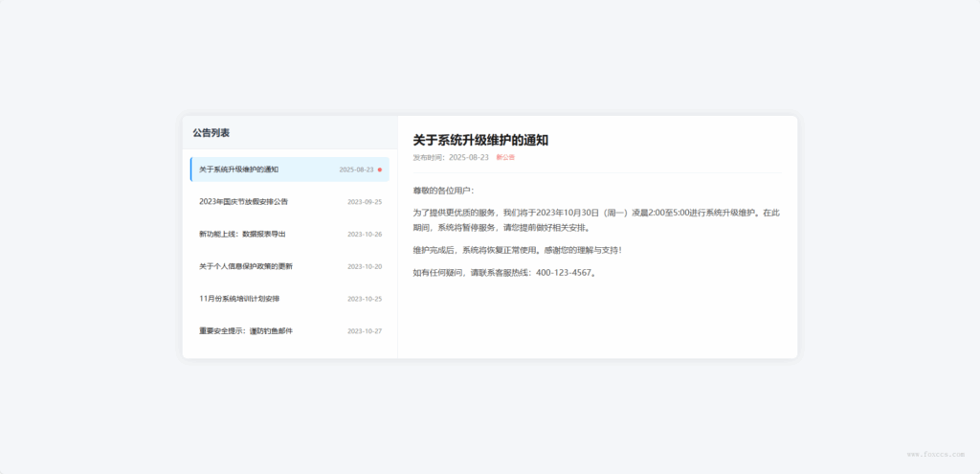
Task: Click the 发布时间：2025-08-23 publish date text
Action: [x=451, y=157]
